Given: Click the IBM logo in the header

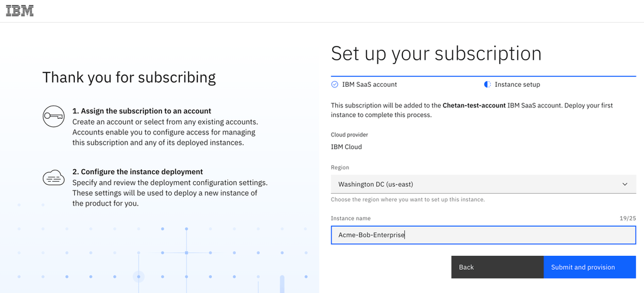Looking at the screenshot, I should pyautogui.click(x=19, y=11).
